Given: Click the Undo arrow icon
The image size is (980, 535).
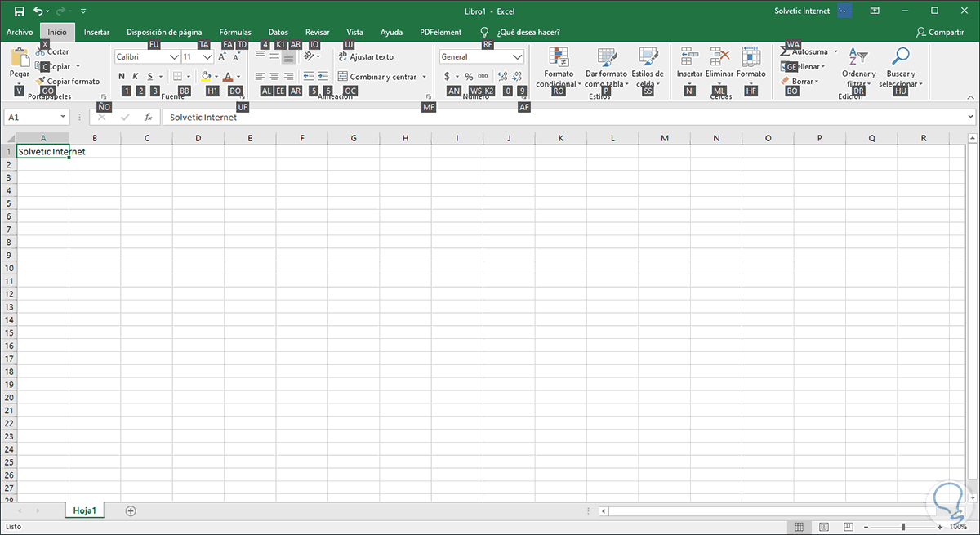Looking at the screenshot, I should click(38, 11).
